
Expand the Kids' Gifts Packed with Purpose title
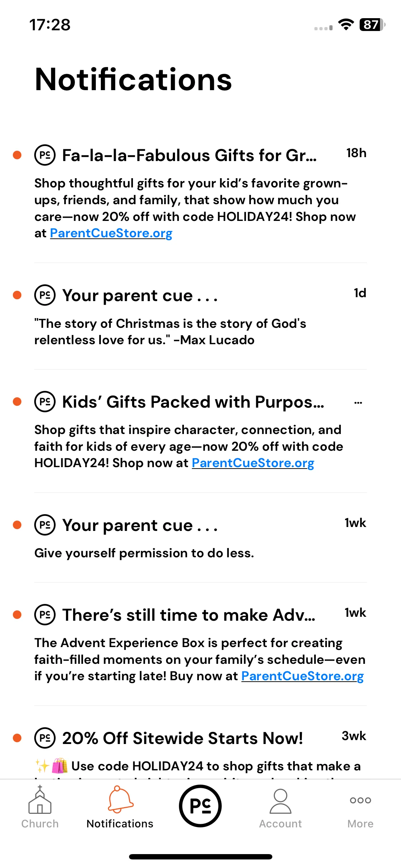(x=193, y=402)
